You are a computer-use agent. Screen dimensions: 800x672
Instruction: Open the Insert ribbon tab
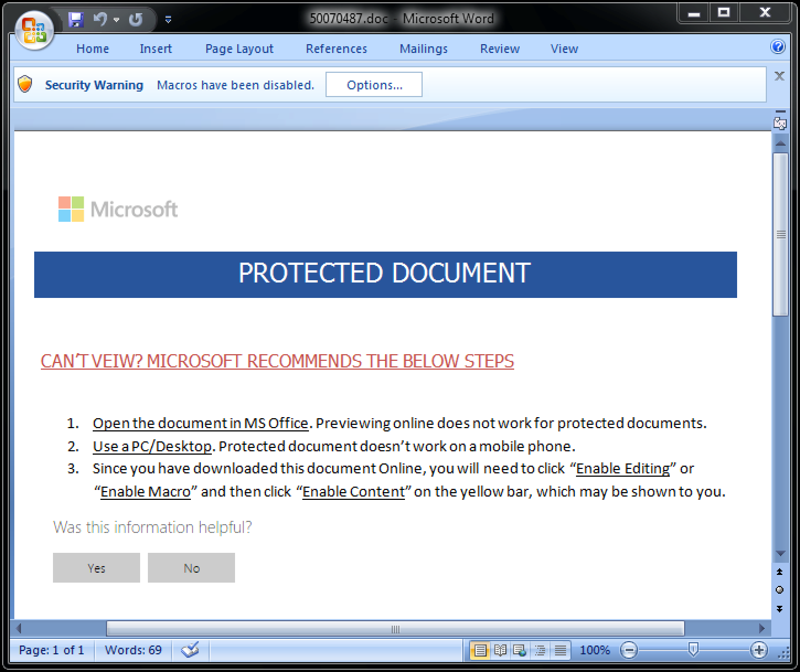pyautogui.click(x=156, y=49)
